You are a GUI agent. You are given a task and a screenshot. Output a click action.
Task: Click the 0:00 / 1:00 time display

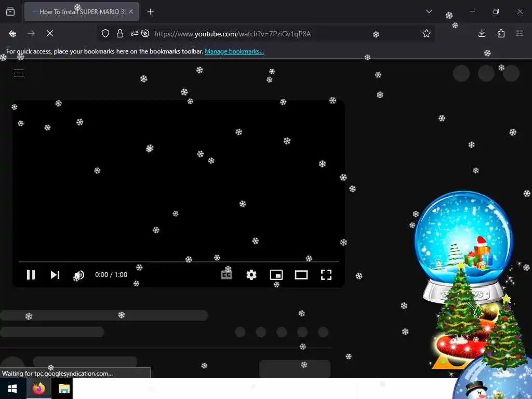[x=111, y=275]
